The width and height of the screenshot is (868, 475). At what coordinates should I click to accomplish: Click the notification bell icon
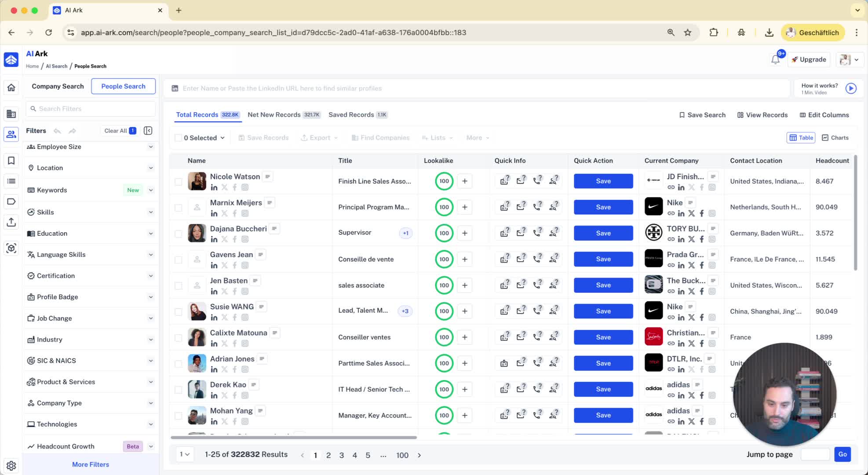tap(775, 60)
